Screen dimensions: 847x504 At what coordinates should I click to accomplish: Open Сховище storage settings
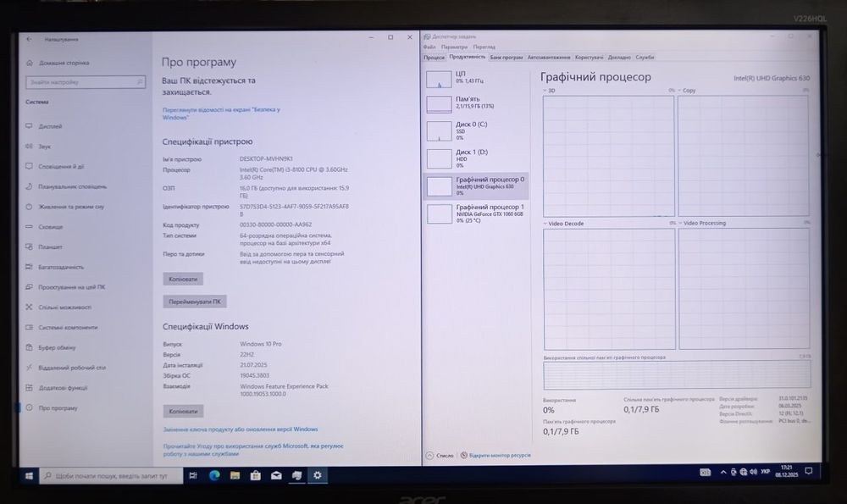[x=50, y=227]
